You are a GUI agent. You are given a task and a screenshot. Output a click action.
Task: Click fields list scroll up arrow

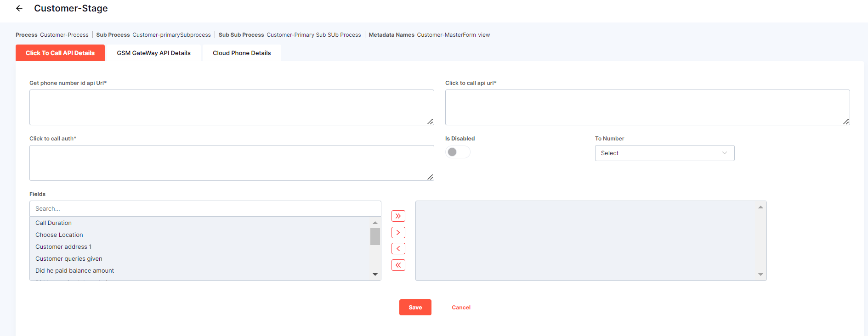[x=375, y=223]
